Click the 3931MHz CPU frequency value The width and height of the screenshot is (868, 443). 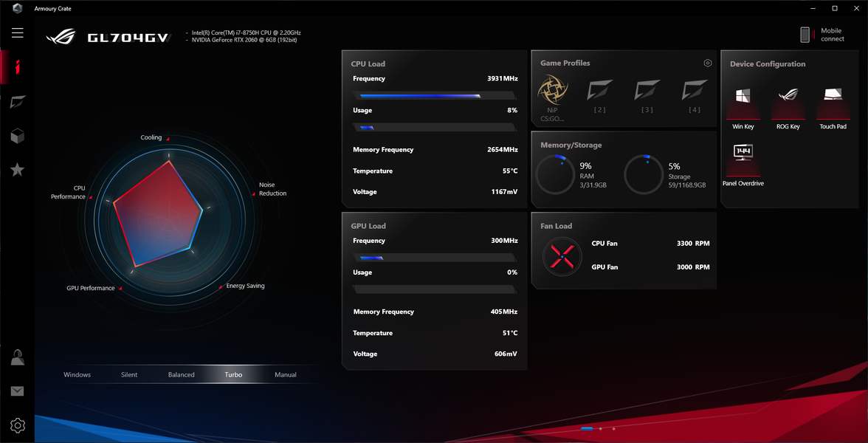pos(502,78)
